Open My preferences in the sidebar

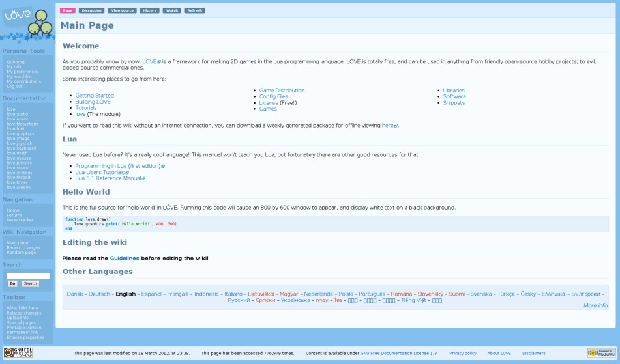pos(23,72)
